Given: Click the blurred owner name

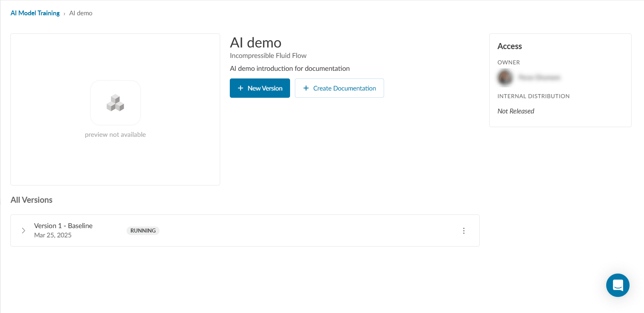Looking at the screenshot, I should click(x=539, y=78).
